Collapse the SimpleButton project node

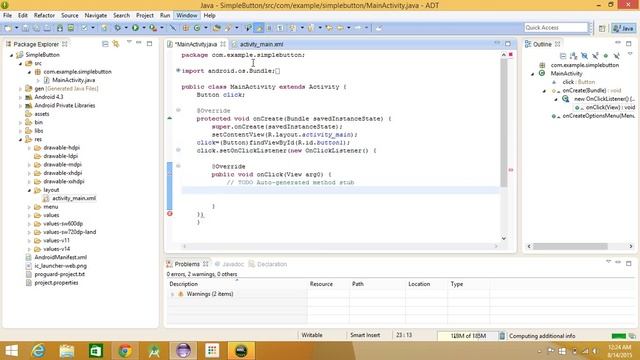pyautogui.click(x=11, y=55)
